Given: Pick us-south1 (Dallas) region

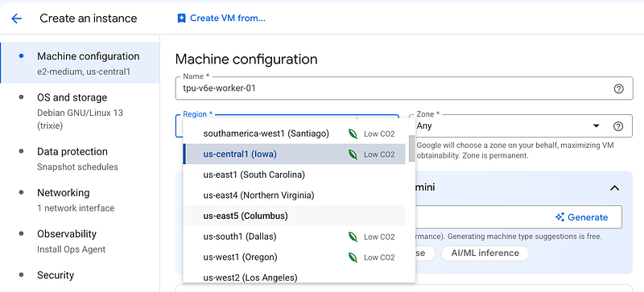Looking at the screenshot, I should click(x=294, y=236).
